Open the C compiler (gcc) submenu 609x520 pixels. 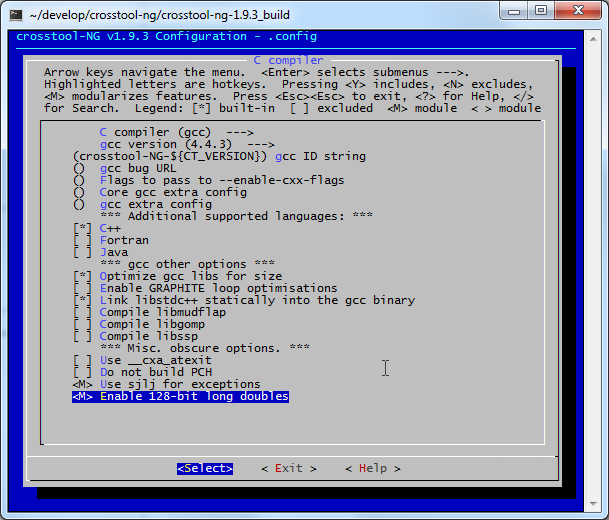[176, 132]
